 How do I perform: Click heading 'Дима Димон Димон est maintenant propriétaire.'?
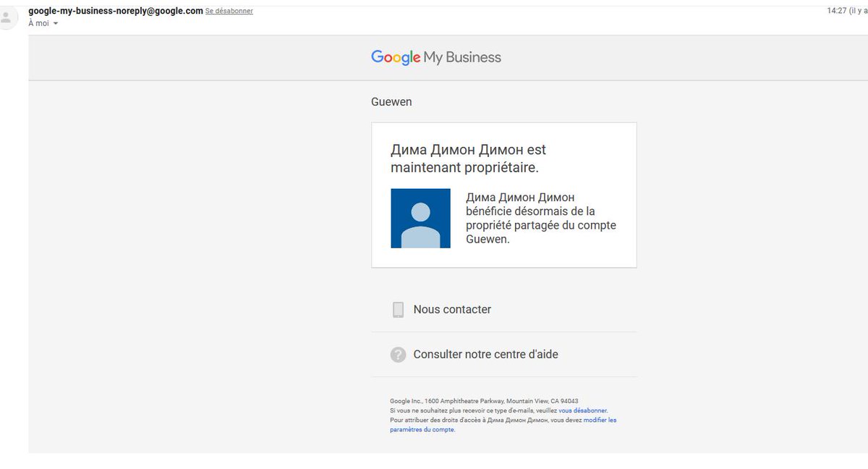point(469,159)
